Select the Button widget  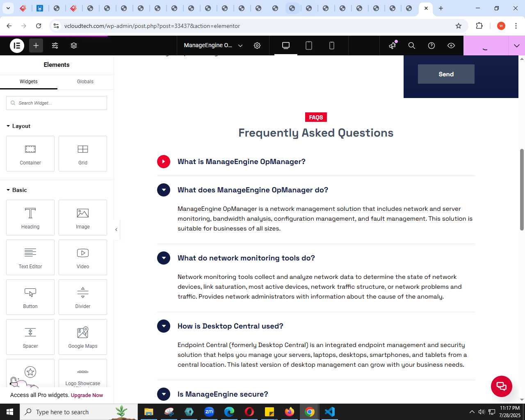pyautogui.click(x=30, y=297)
